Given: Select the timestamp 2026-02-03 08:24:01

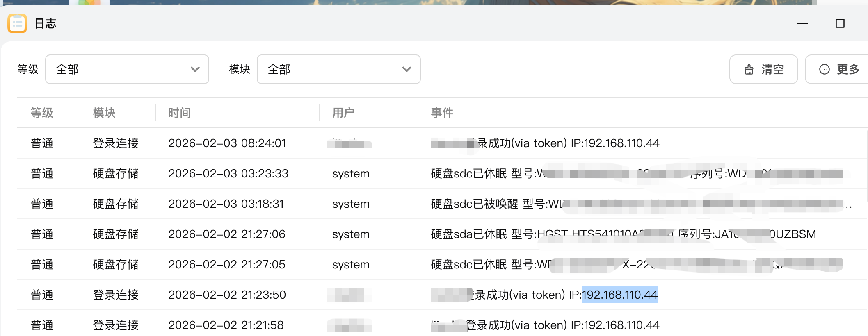Looking at the screenshot, I should tap(227, 143).
